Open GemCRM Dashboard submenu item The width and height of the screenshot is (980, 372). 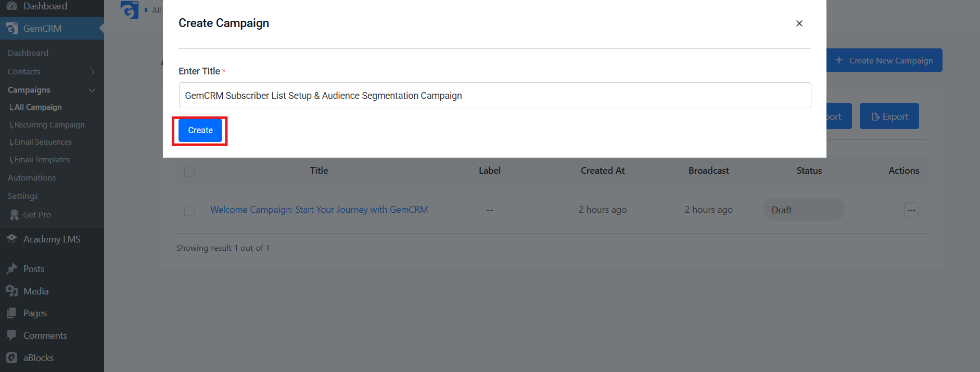click(x=28, y=53)
